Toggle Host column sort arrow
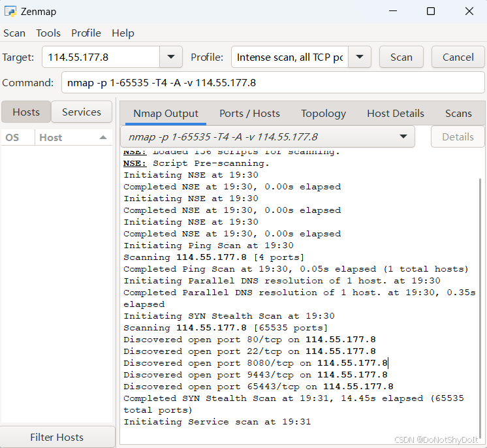Viewport: 487px width, 448px height. [x=103, y=137]
